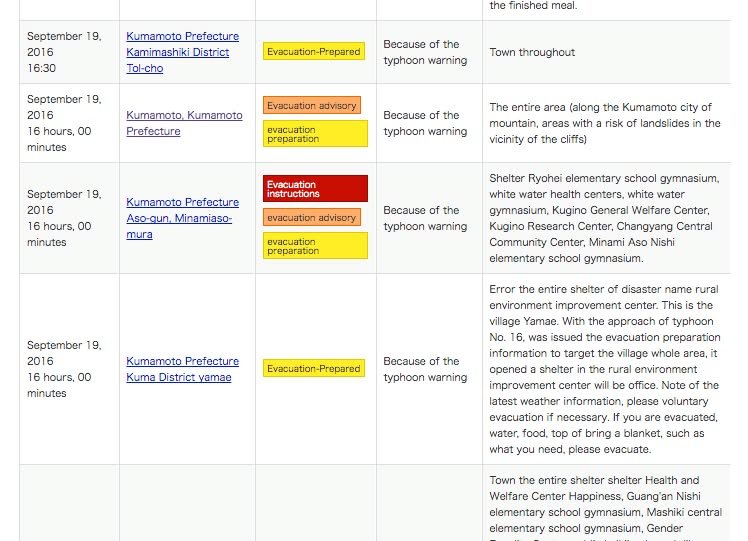
Task: Click Evacuation-Prepared badge in the Kamimashiki row
Action: (x=313, y=51)
